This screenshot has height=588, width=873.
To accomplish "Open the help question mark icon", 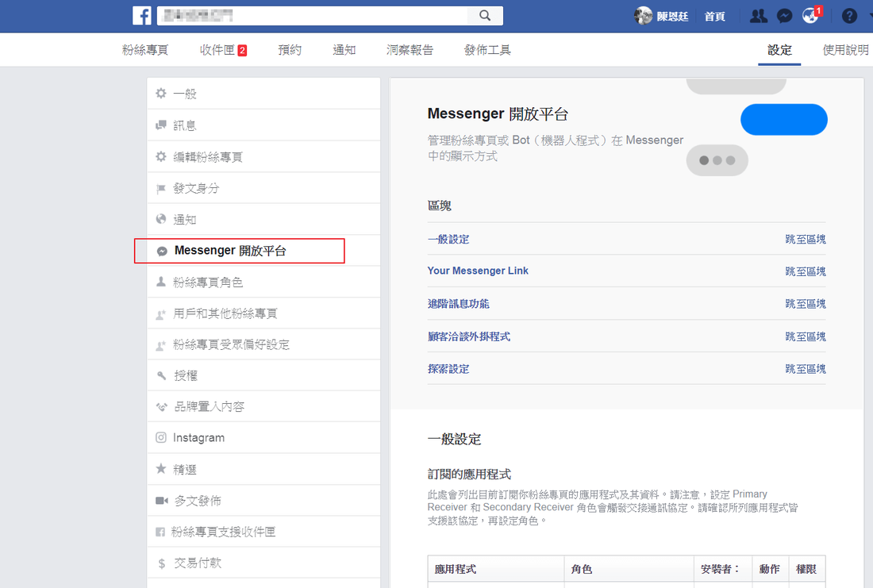I will (x=849, y=16).
